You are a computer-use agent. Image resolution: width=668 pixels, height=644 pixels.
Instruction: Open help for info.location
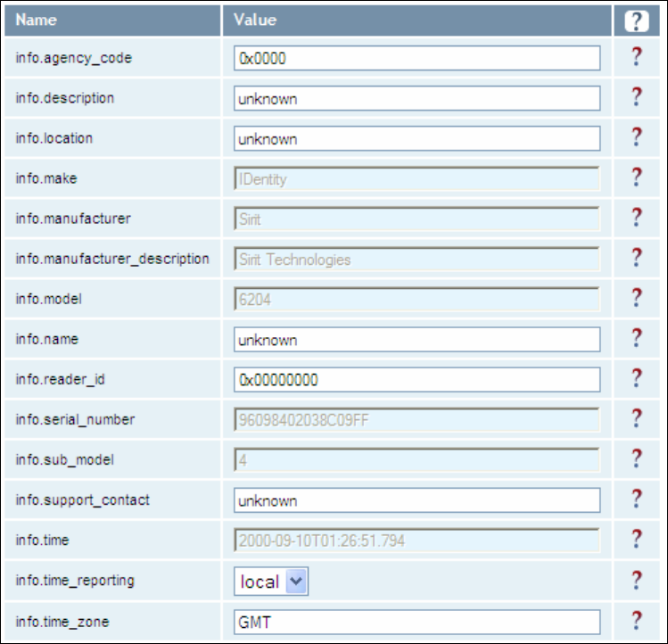click(x=637, y=136)
